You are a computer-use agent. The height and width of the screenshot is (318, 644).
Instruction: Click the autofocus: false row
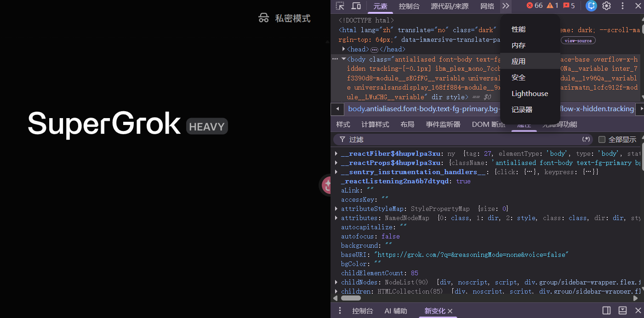click(x=370, y=236)
